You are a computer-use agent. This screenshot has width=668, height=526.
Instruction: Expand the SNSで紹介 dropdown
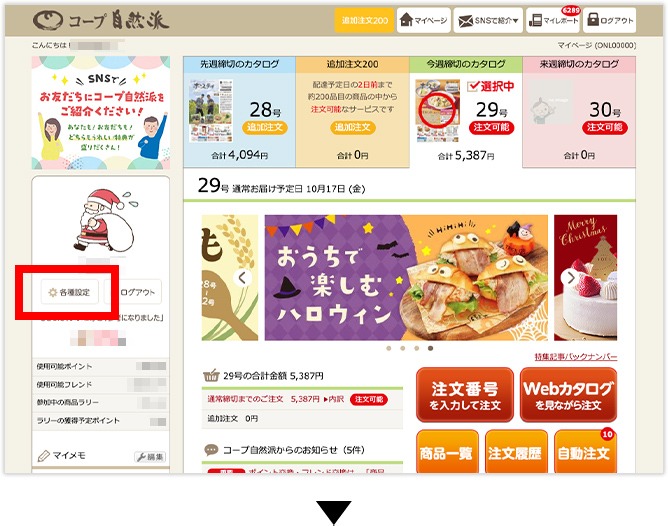[x=488, y=20]
